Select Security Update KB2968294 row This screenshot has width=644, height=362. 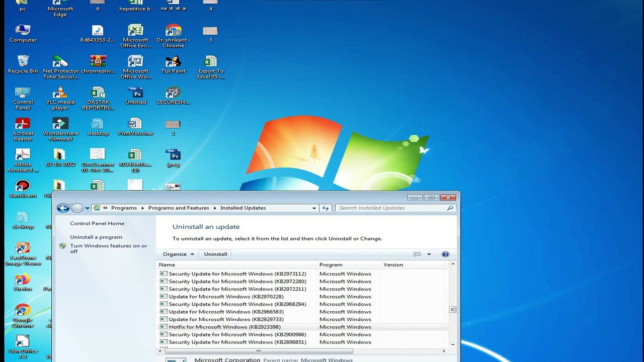[x=302, y=304]
